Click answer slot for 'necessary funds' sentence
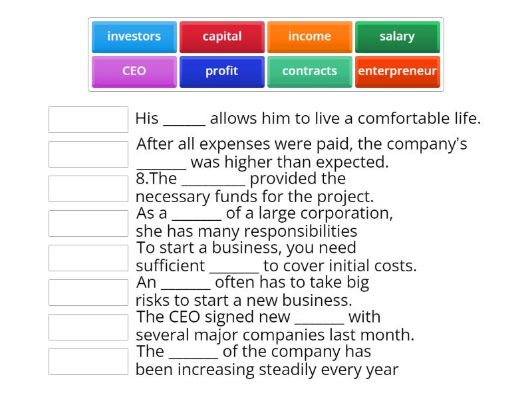 [88, 189]
